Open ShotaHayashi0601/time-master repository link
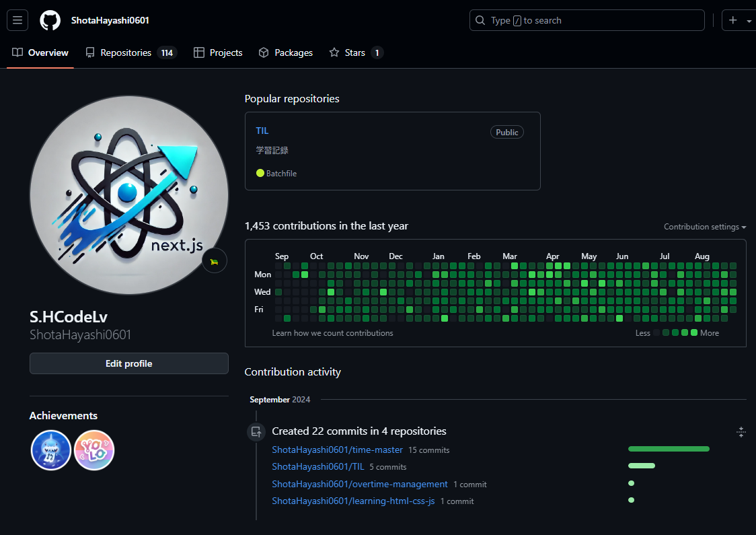The width and height of the screenshot is (756, 535). (337, 450)
